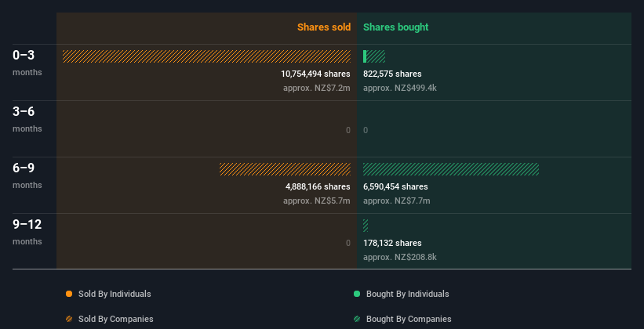644x329 pixels.
Task: Click the solid green individuals bar in 0–3 months
Action: (365, 56)
